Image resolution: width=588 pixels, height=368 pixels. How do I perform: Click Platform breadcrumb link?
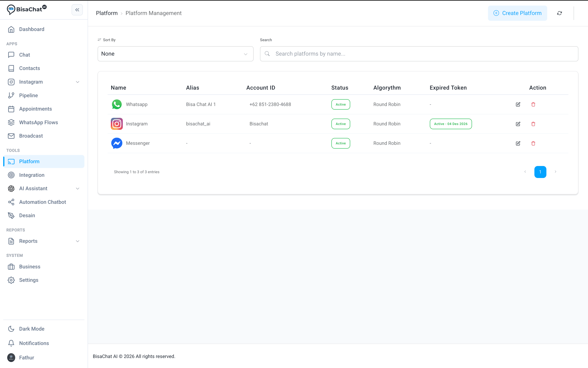click(107, 13)
